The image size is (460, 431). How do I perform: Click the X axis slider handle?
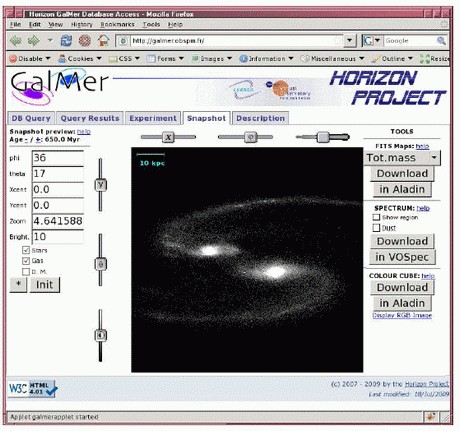tap(168, 137)
